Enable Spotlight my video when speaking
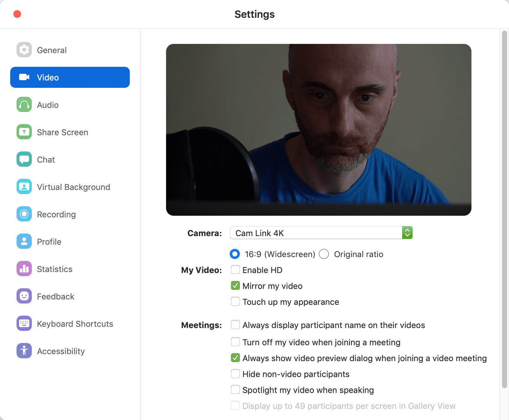The height and width of the screenshot is (420, 509). tap(235, 390)
